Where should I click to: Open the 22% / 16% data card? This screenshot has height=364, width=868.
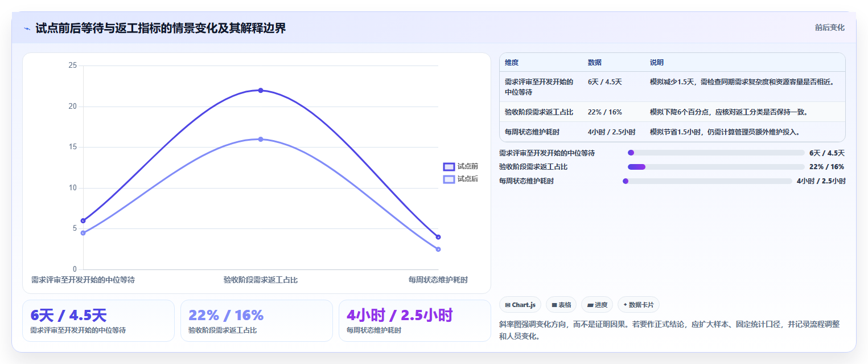coord(257,321)
